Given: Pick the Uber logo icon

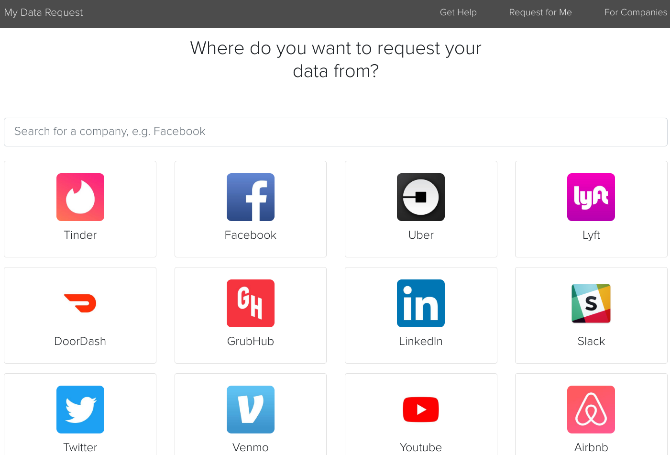Looking at the screenshot, I should tap(421, 197).
